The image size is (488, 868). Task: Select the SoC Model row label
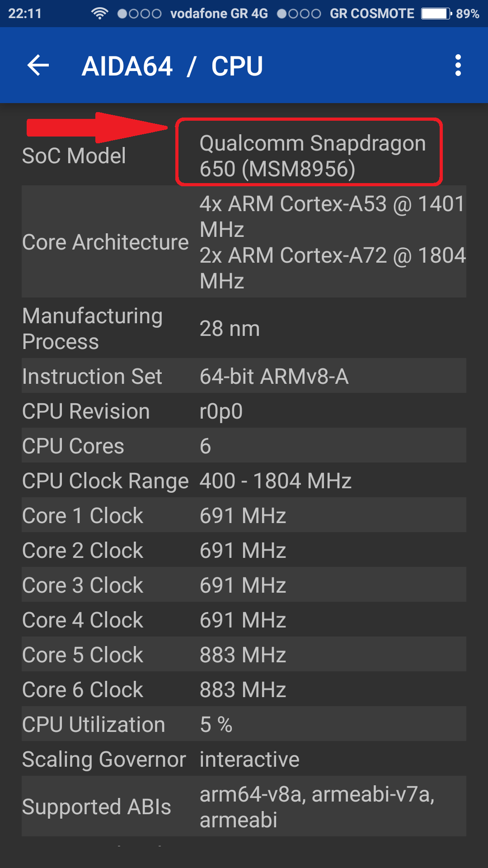pyautogui.click(x=74, y=156)
